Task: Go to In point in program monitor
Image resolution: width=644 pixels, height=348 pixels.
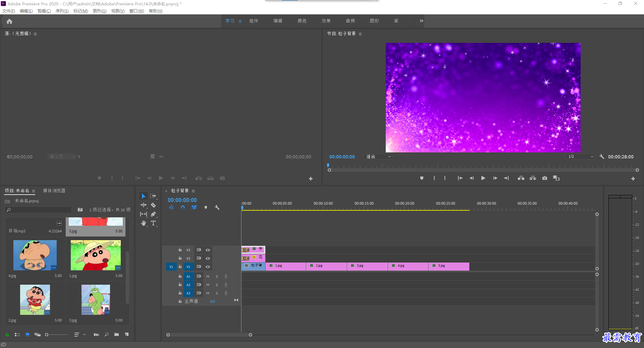Action: [x=460, y=178]
